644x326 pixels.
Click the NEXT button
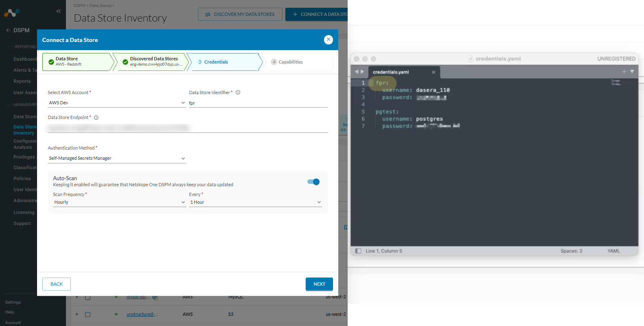click(319, 284)
